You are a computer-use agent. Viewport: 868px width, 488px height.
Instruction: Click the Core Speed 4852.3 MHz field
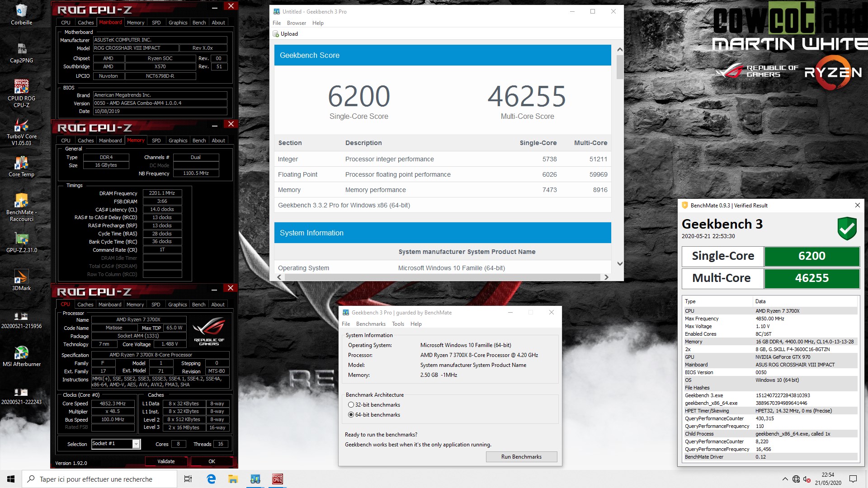point(113,404)
